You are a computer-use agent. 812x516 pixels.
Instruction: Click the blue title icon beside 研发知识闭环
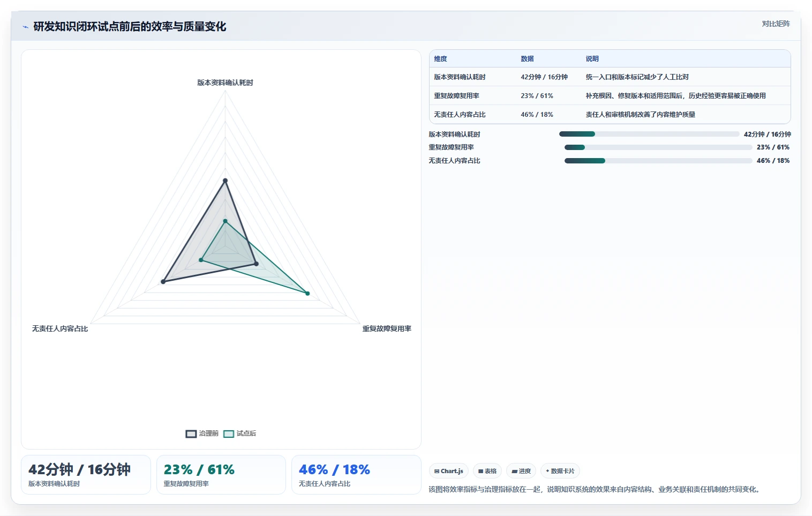(x=25, y=27)
